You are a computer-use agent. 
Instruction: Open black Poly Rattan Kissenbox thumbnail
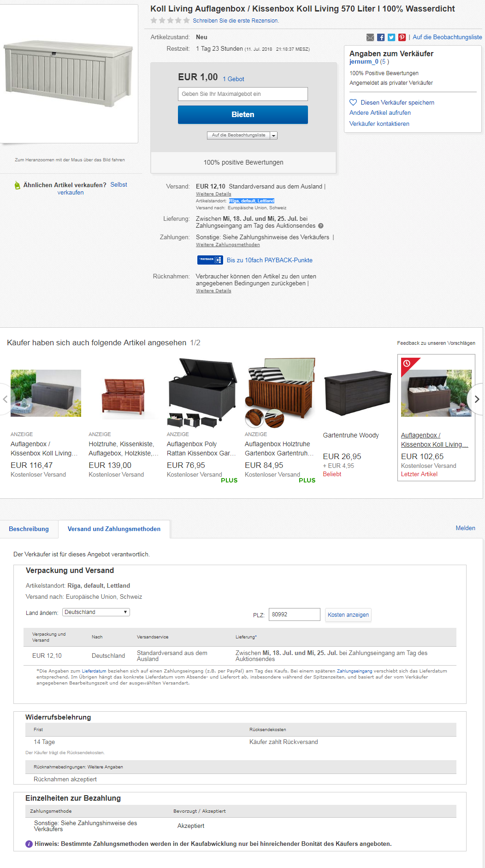(x=201, y=393)
